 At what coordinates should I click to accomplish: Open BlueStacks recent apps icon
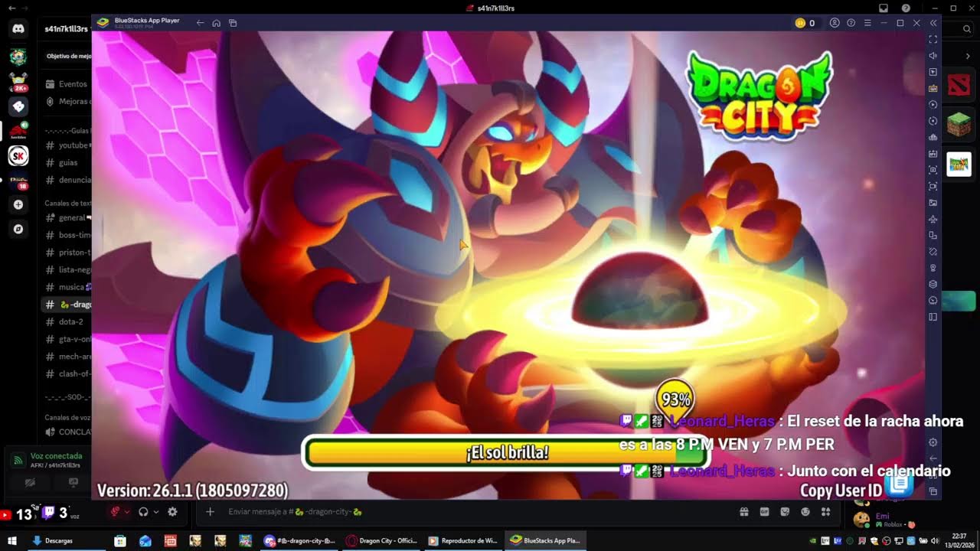[x=233, y=23]
